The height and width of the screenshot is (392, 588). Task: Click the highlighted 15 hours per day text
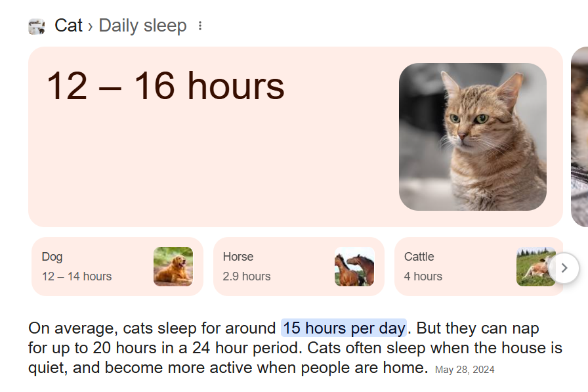click(344, 328)
